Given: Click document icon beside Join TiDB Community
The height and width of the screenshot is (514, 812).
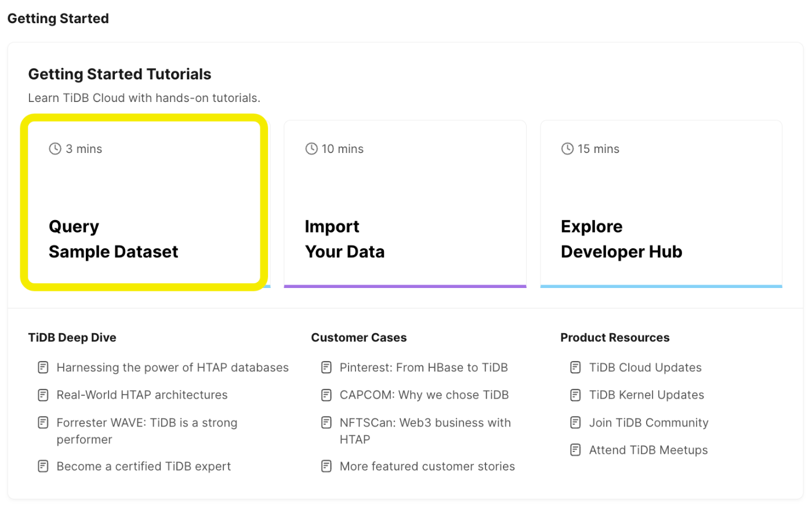Looking at the screenshot, I should 575,422.
